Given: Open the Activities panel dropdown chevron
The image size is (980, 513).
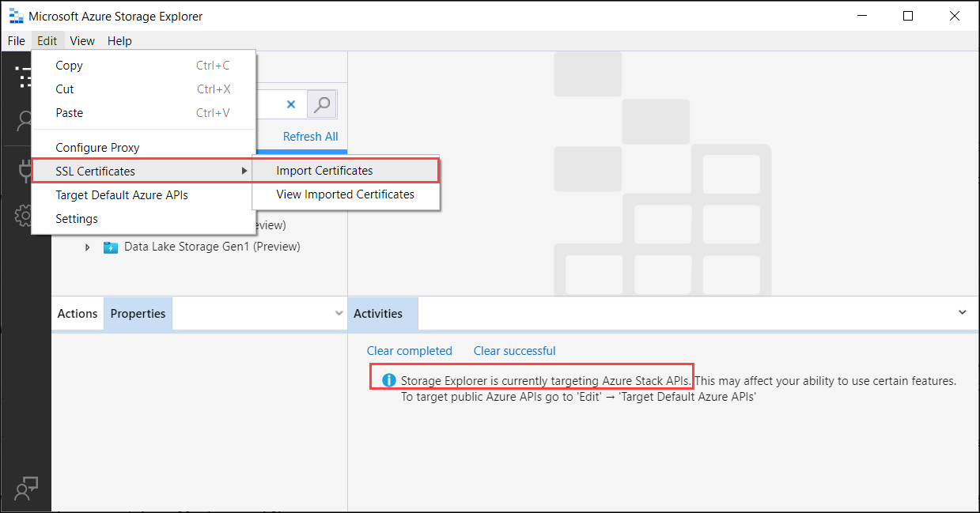Looking at the screenshot, I should (963, 312).
